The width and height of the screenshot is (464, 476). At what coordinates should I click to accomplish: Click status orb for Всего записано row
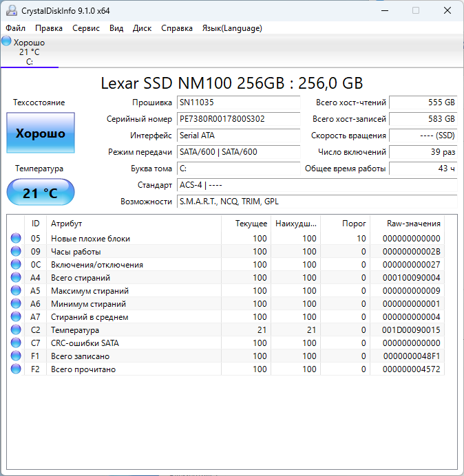[16, 356]
